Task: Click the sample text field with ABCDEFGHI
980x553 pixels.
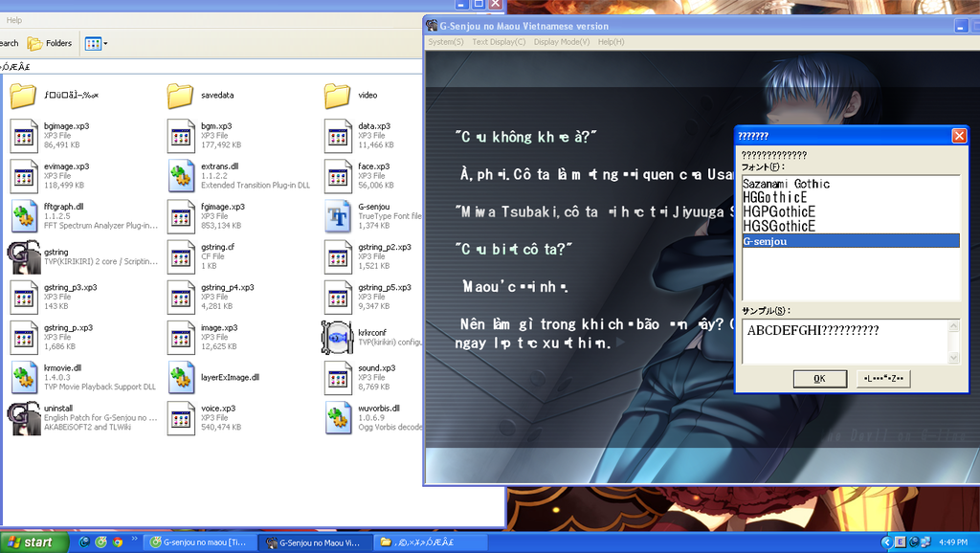Action: (845, 342)
